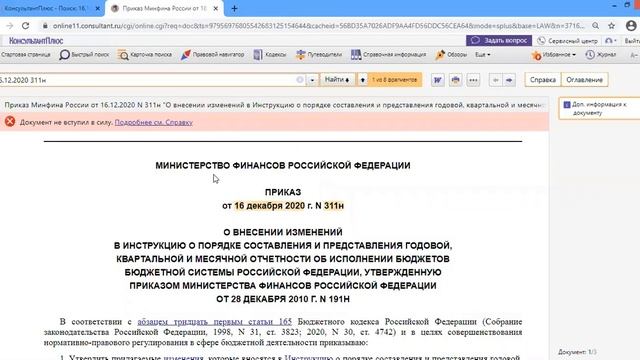The width and height of the screenshot is (640, 360).
Task: Click heading 'МИНИСТЕРСТВО ФИНАНСОВ РОССИЙСКОЙ ФЕДЕРАЦИИ'
Action: pos(283,165)
